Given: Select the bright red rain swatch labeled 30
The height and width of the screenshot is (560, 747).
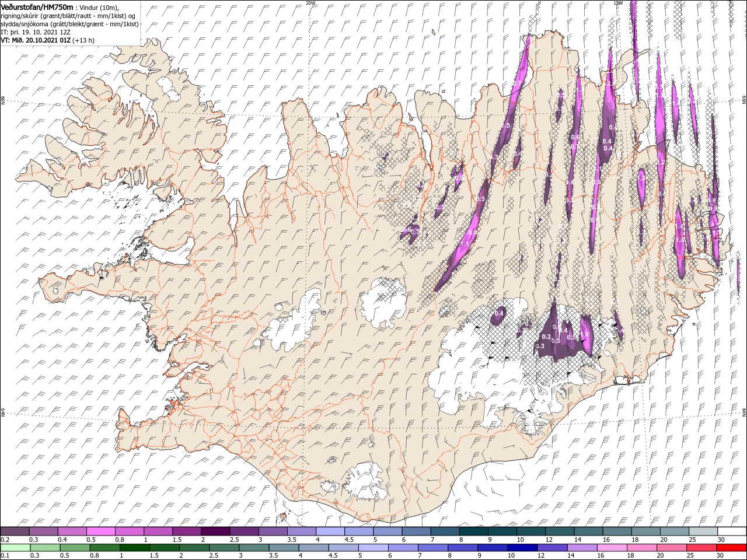Looking at the screenshot, I should (x=732, y=548).
